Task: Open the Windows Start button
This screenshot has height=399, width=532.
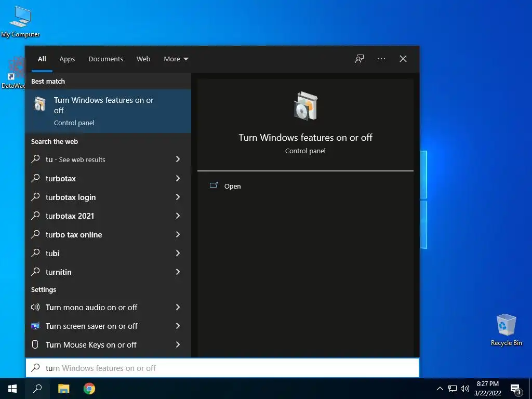Action: coord(12,389)
